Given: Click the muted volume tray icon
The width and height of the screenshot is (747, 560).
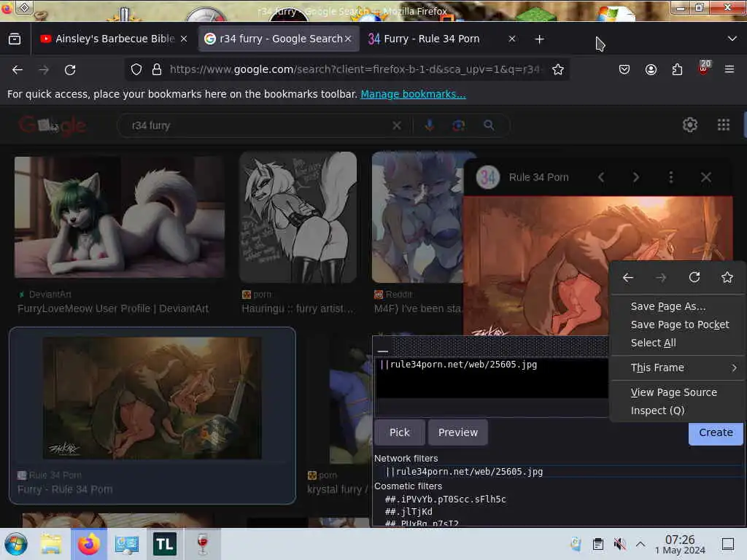Looking at the screenshot, I should pos(619,544).
